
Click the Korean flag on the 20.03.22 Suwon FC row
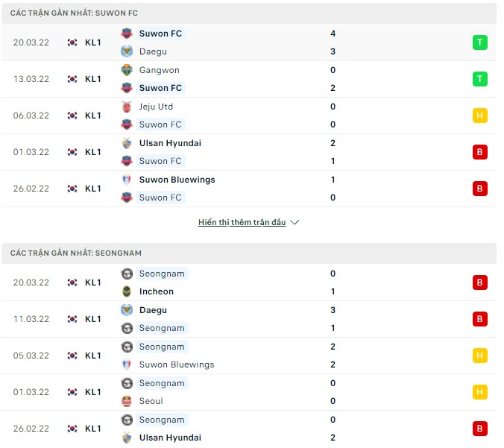tap(72, 42)
